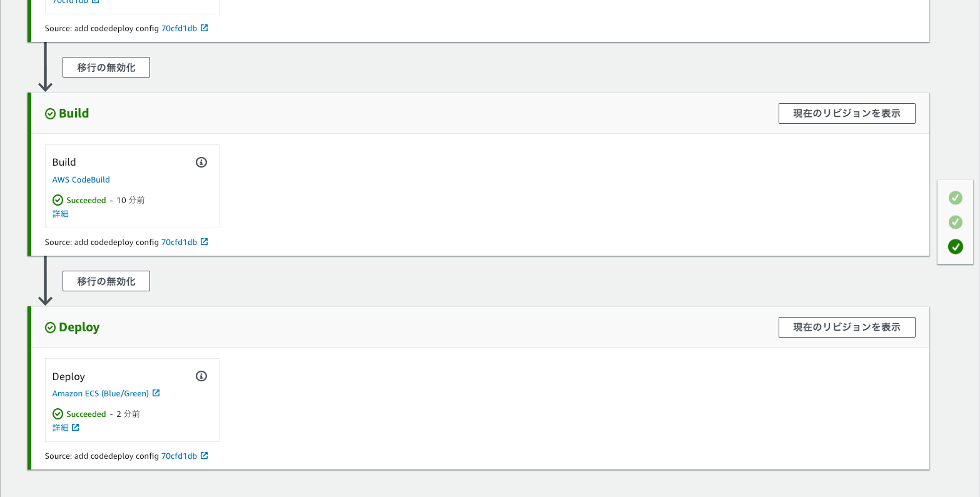The image size is (980, 497).
Task: Click the info icon on Deploy action card
Action: click(x=201, y=376)
